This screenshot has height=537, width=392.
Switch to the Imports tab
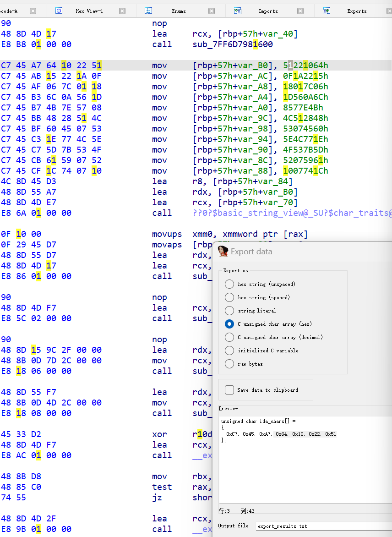(x=267, y=11)
